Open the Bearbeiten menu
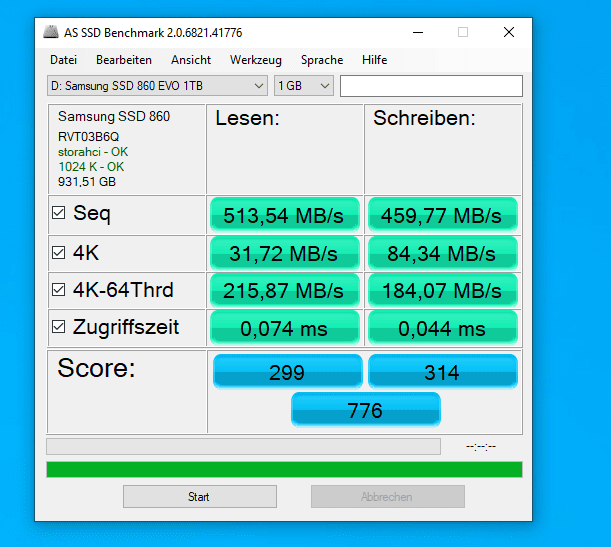The width and height of the screenshot is (611, 547). pyautogui.click(x=124, y=60)
